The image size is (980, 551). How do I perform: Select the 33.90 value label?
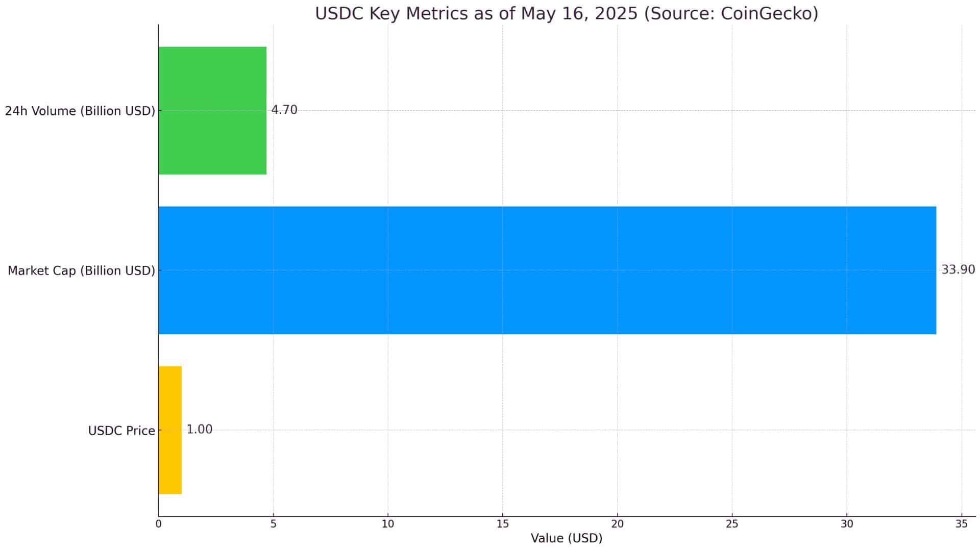point(958,270)
